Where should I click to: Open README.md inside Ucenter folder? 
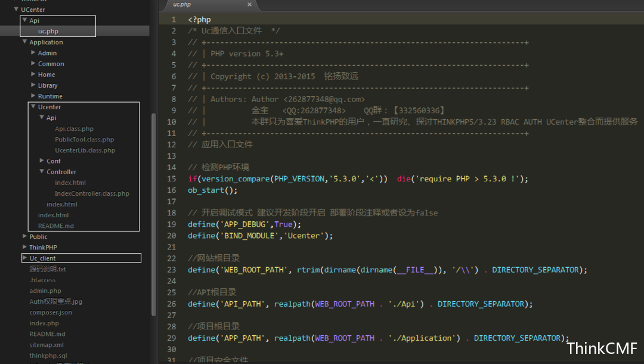(56, 226)
